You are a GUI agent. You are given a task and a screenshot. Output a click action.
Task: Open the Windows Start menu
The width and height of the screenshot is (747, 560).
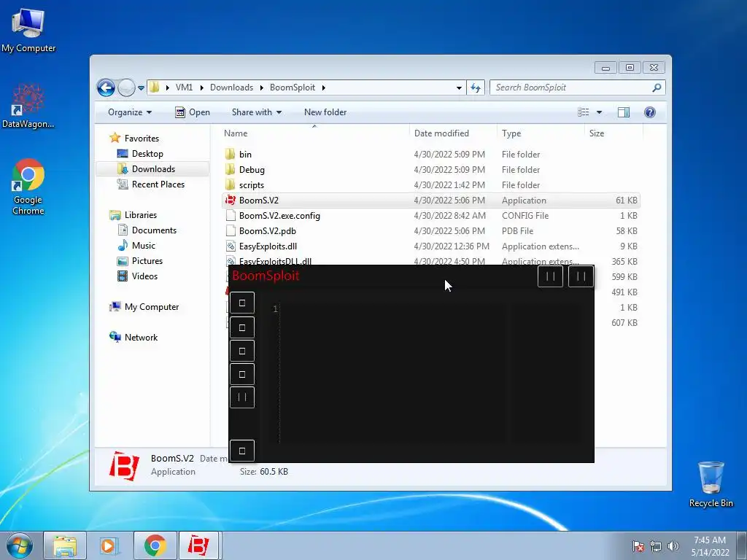[20, 545]
